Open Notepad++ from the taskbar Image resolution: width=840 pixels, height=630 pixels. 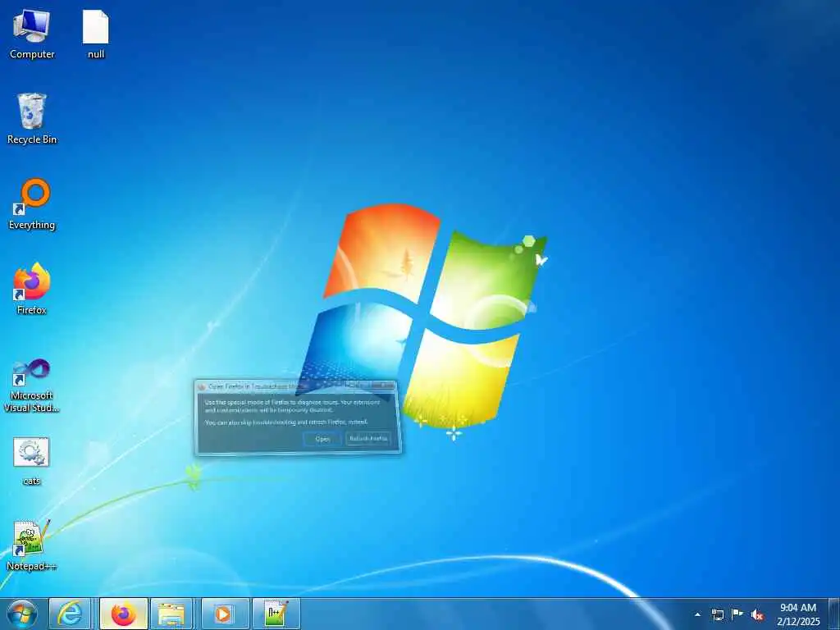(276, 614)
